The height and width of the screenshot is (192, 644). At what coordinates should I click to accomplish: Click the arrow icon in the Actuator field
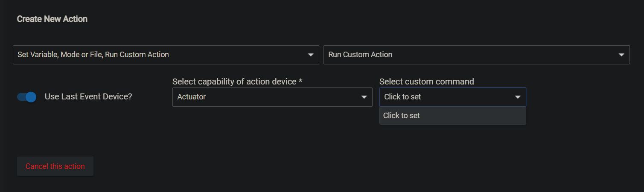[364, 97]
